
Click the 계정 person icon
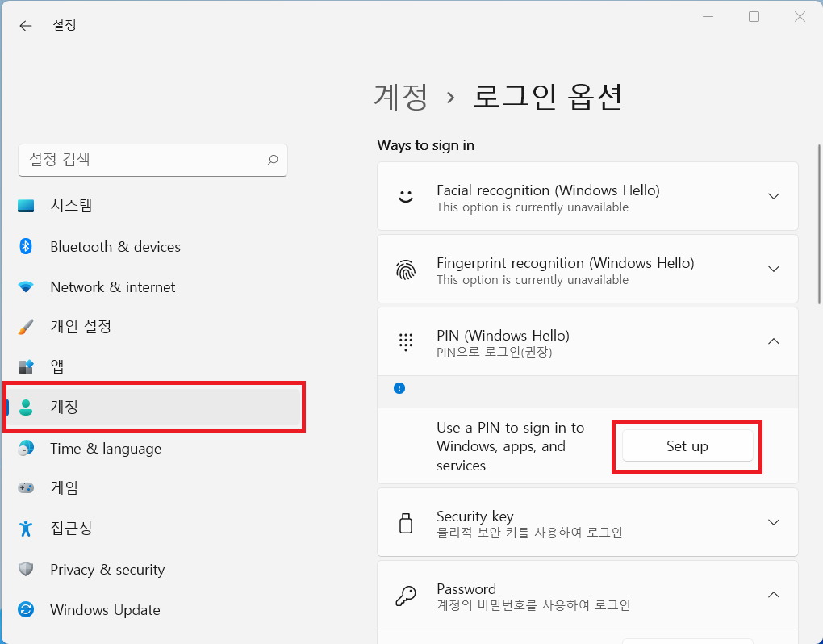[x=26, y=407]
